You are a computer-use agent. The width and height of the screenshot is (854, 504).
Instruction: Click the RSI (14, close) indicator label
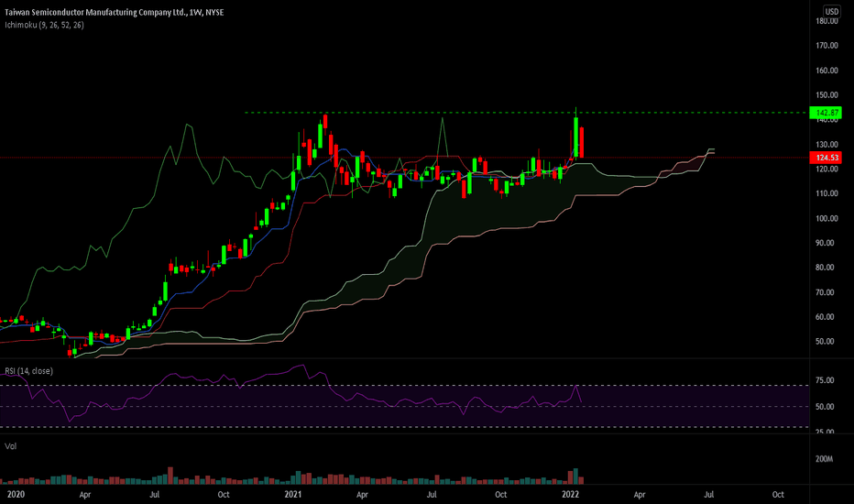point(29,371)
